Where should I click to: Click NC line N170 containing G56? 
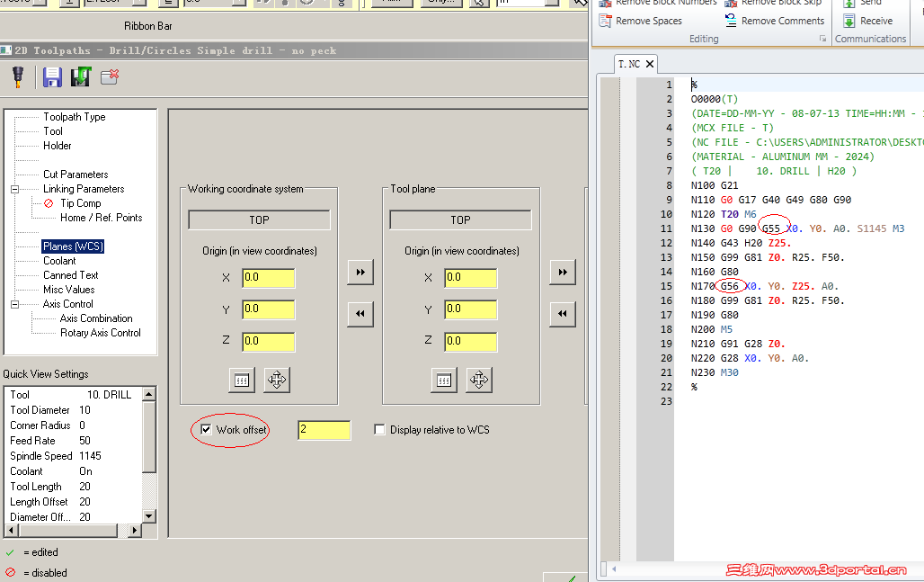764,286
